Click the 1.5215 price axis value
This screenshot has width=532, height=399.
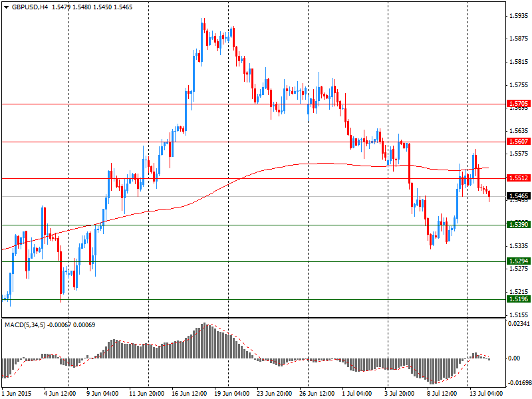click(x=519, y=292)
